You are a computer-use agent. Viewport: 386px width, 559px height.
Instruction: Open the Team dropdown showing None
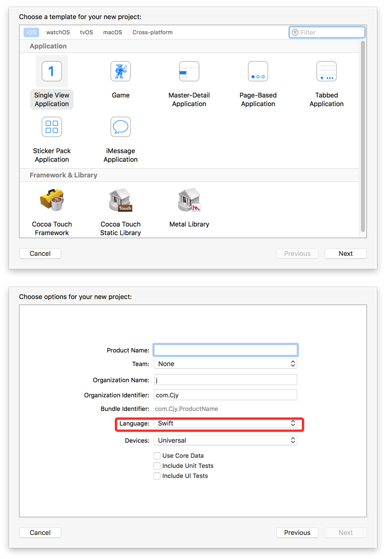(226, 364)
